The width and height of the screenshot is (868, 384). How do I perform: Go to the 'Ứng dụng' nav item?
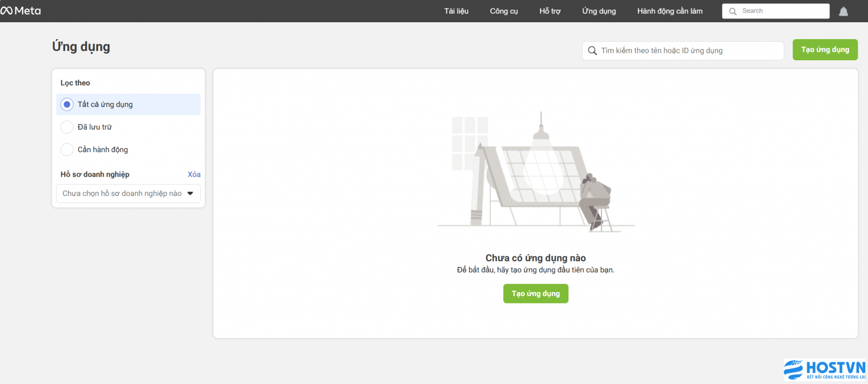599,11
